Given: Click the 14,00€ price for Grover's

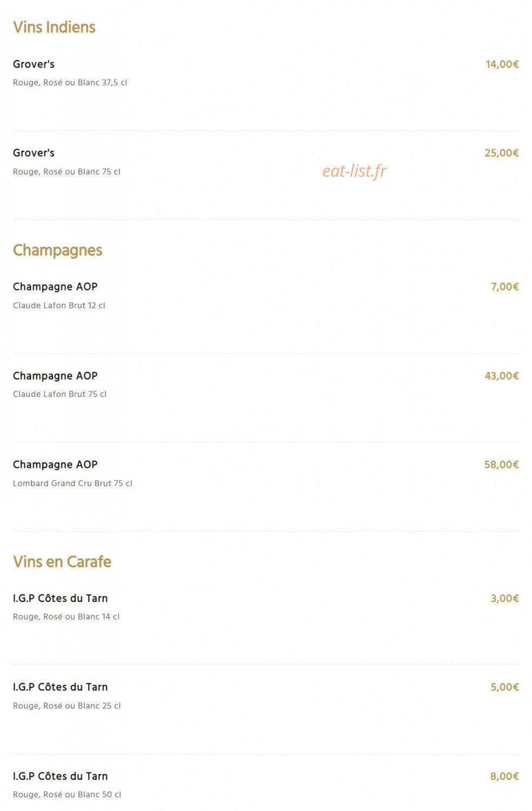Looking at the screenshot, I should 502,64.
